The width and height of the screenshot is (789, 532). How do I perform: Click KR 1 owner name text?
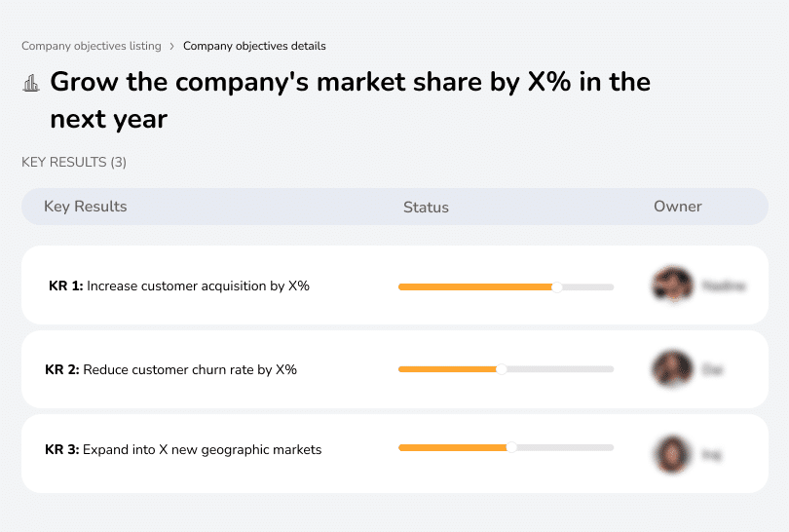point(724,286)
